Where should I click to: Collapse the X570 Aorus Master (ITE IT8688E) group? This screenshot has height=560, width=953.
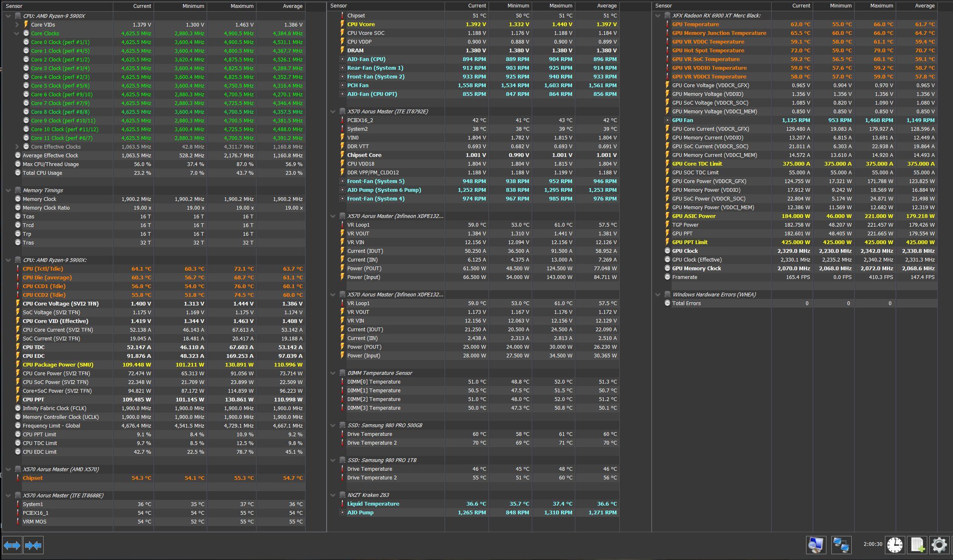click(x=8, y=495)
